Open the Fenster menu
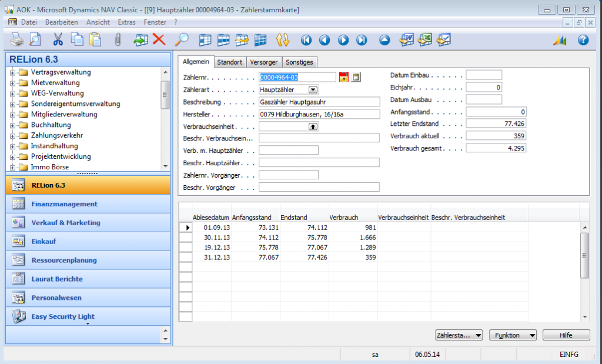Image resolution: width=602 pixels, height=364 pixels. point(155,22)
